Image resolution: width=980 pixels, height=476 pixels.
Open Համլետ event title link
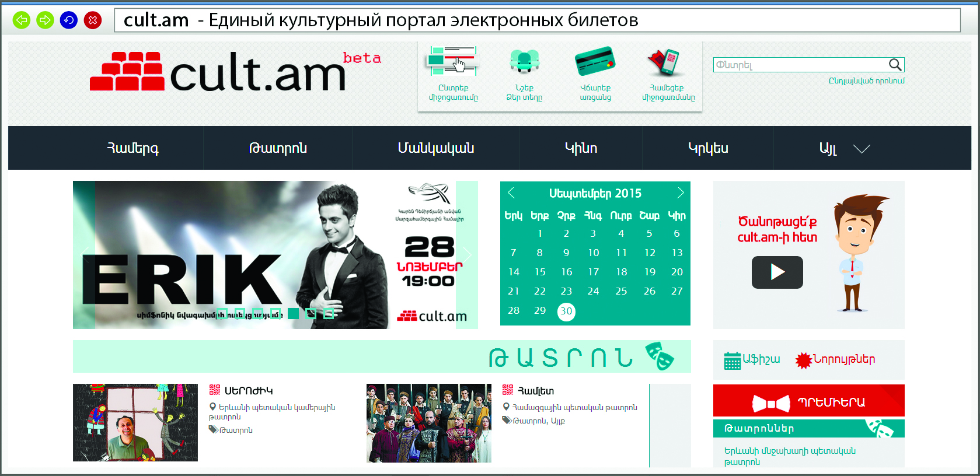536,391
